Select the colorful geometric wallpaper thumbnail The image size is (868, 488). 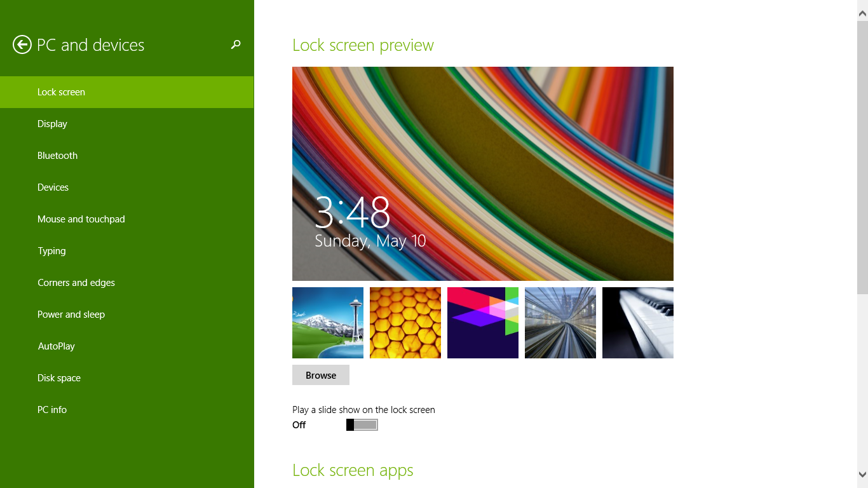coord(482,322)
